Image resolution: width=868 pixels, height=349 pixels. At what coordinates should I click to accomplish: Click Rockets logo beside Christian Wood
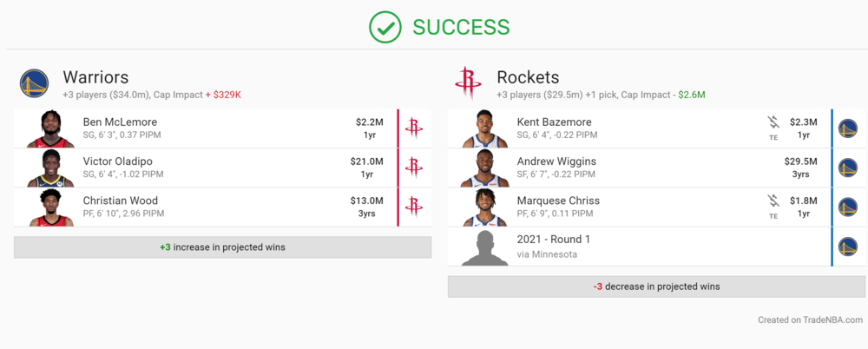tap(414, 207)
